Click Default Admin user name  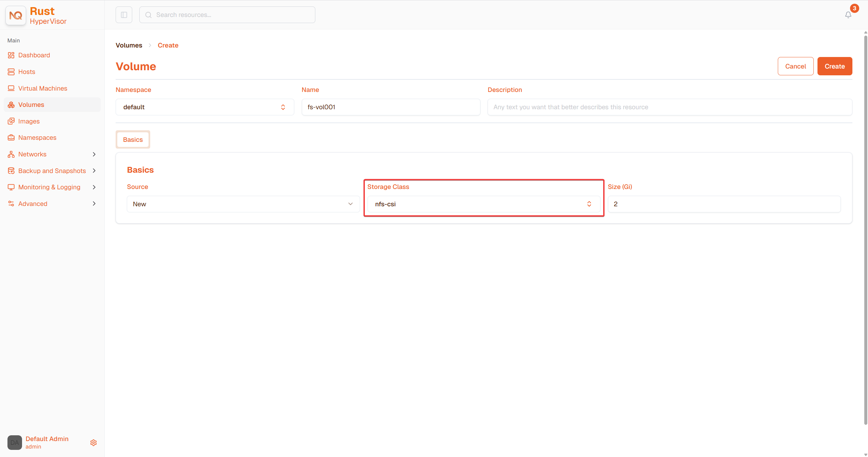[x=47, y=439]
